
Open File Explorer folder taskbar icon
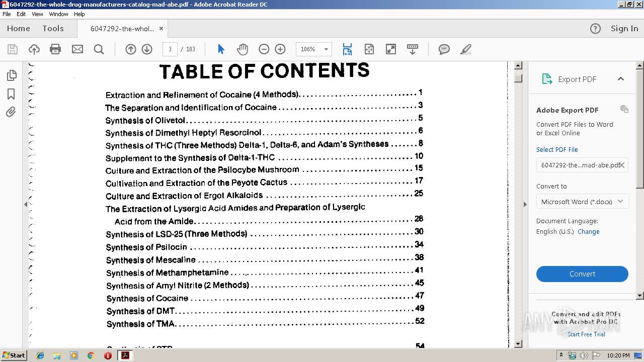[57, 355]
